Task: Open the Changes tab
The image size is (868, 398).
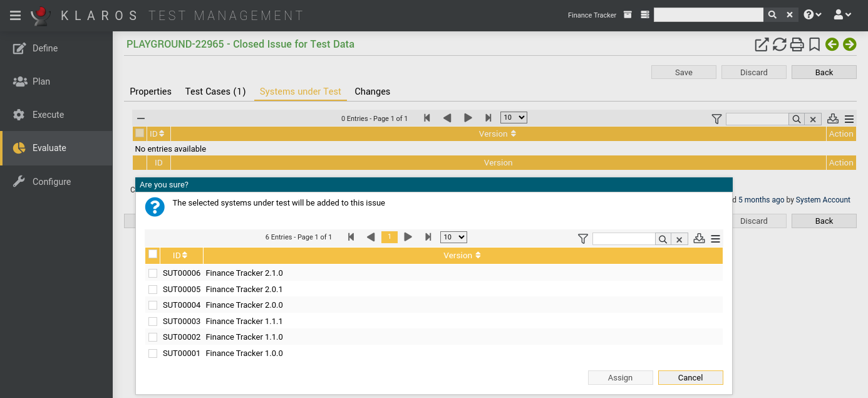Action: tap(372, 92)
